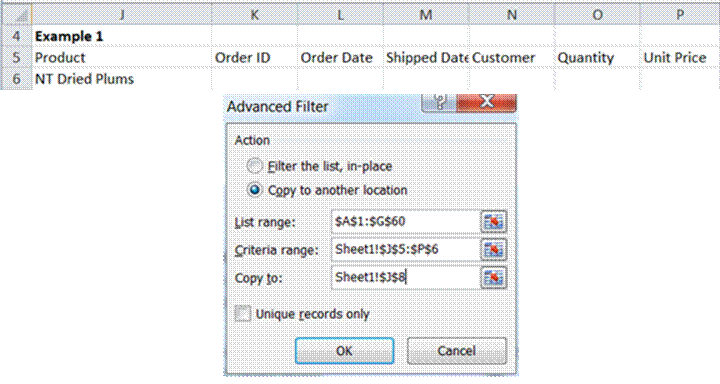This screenshot has width=720, height=384.
Task: Click Copy to range-picker icon
Action: [494, 277]
